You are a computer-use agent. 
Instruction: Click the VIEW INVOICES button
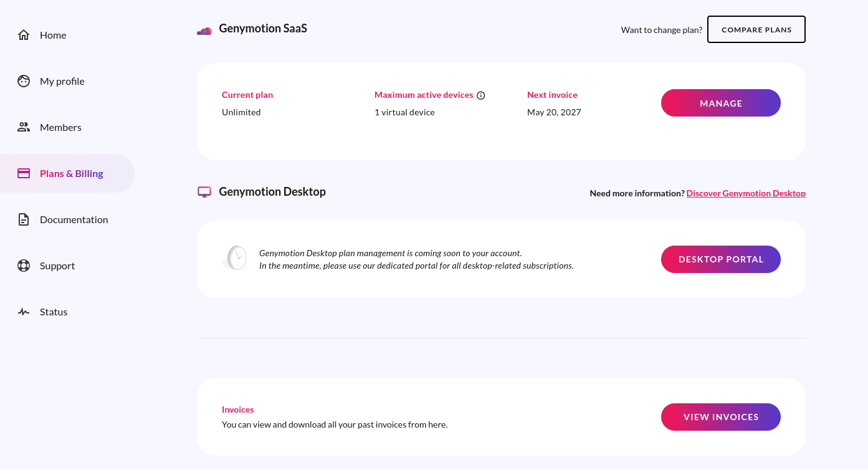[721, 417]
